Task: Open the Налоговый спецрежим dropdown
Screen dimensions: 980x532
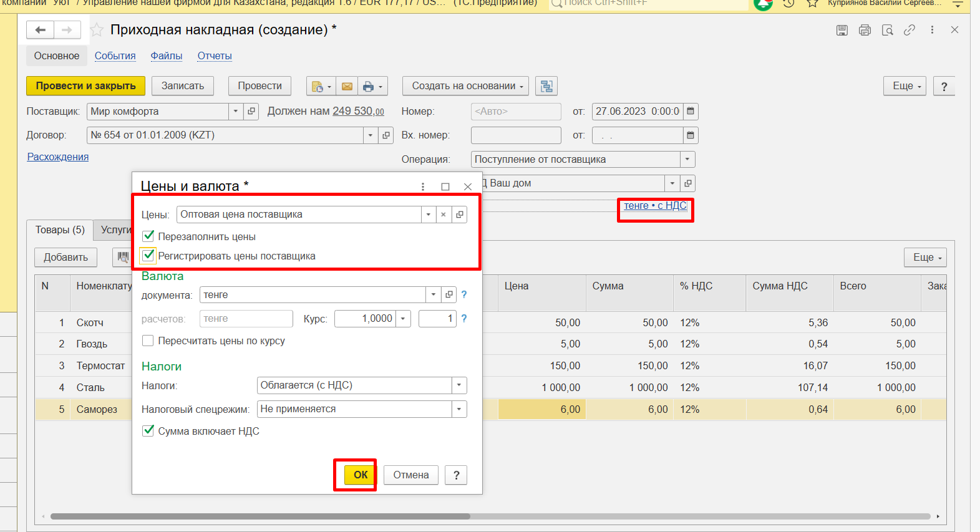Action: coord(459,409)
